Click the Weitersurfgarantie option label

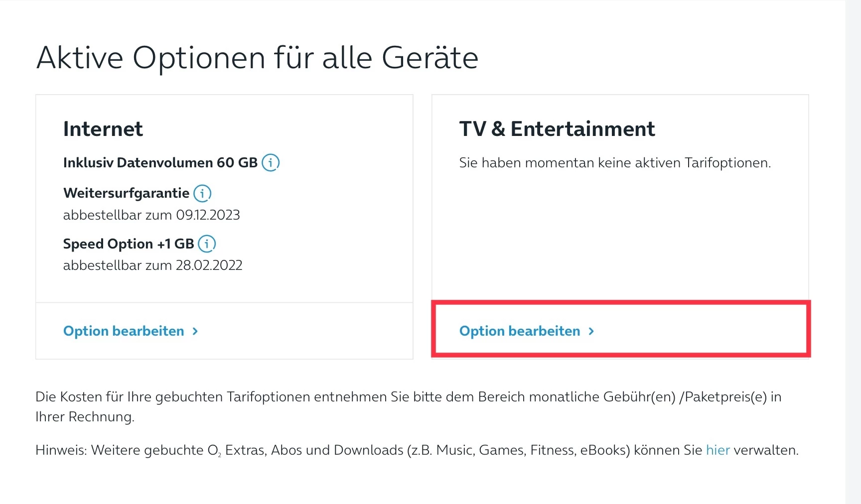126,193
